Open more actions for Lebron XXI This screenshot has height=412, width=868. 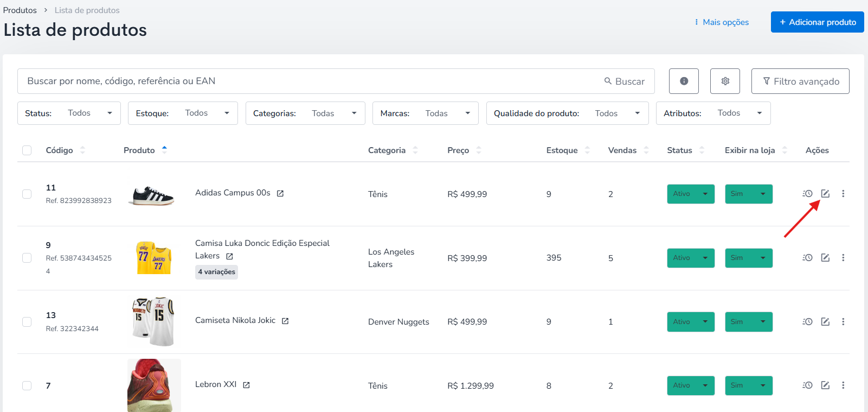pos(843,385)
